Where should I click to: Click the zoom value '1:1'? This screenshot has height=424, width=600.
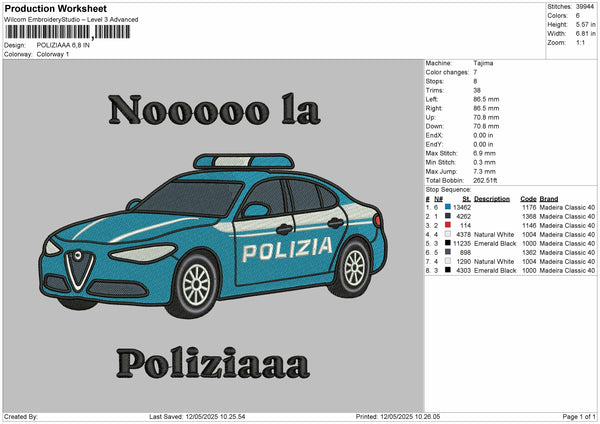580,42
